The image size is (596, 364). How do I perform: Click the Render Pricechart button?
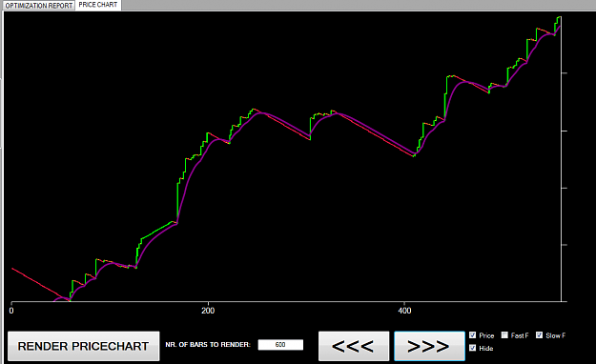[83, 346]
